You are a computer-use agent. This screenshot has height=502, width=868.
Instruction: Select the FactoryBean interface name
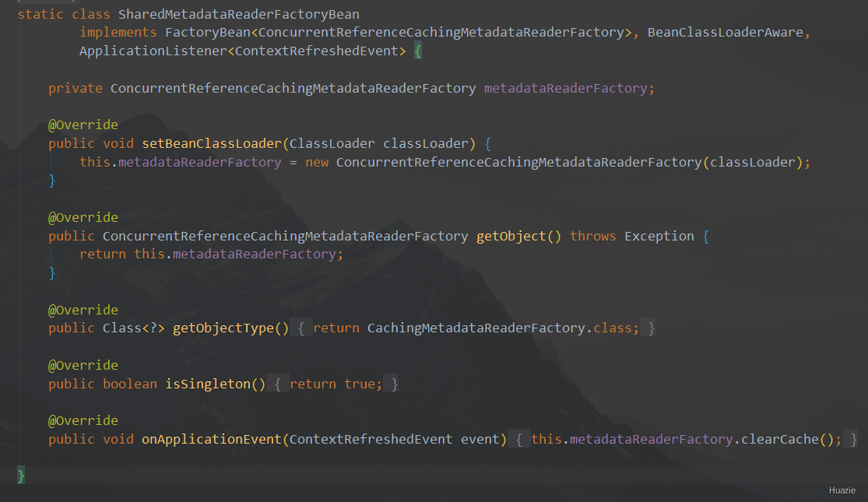[208, 33]
